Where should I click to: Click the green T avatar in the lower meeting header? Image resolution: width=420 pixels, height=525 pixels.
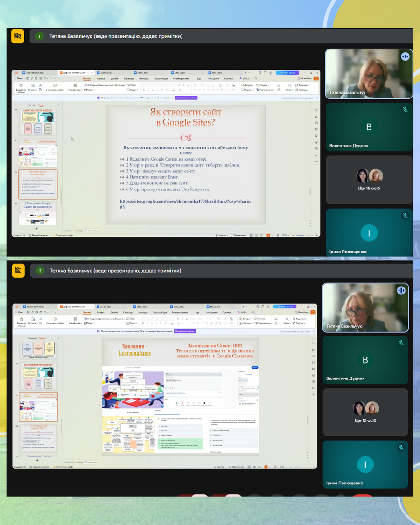(x=40, y=271)
